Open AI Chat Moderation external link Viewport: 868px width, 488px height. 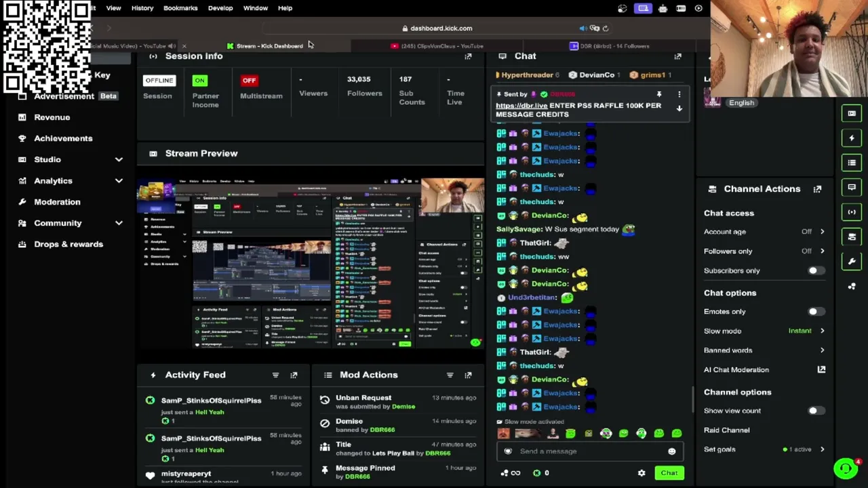point(821,369)
